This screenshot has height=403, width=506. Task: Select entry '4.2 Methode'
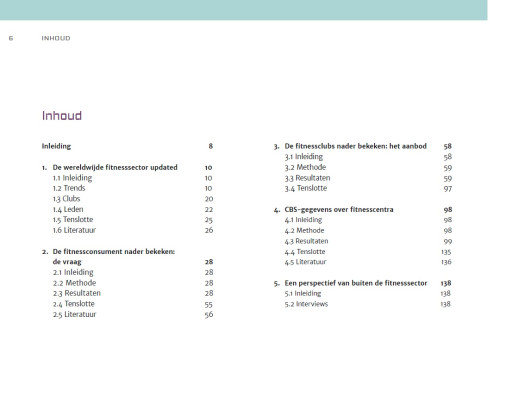[304, 231]
